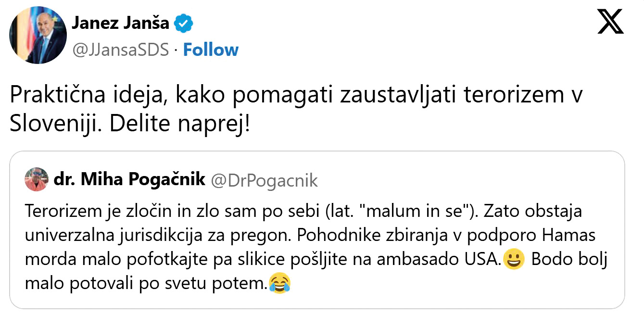Click the blue verified badge
644x315 pixels.
click(183, 24)
